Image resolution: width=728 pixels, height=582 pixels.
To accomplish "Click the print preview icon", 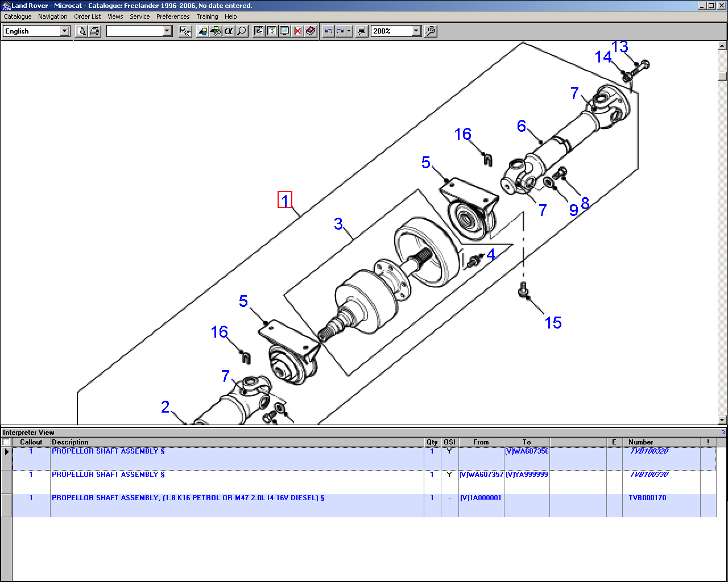I will pyautogui.click(x=81, y=31).
